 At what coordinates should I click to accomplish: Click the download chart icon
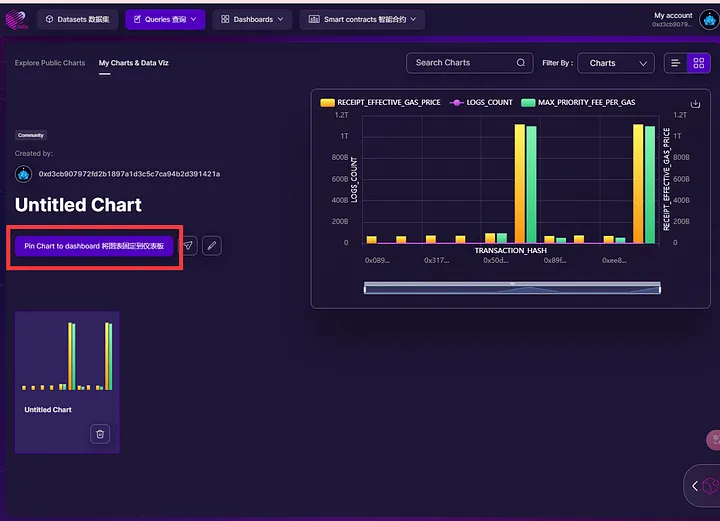[695, 104]
